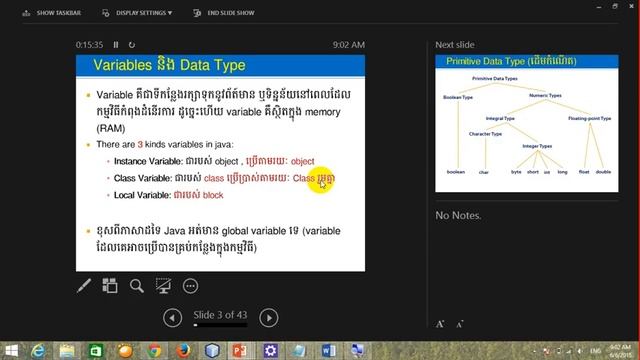640x360 pixels.
Task: Increase the notes text size
Action: pos(440,324)
